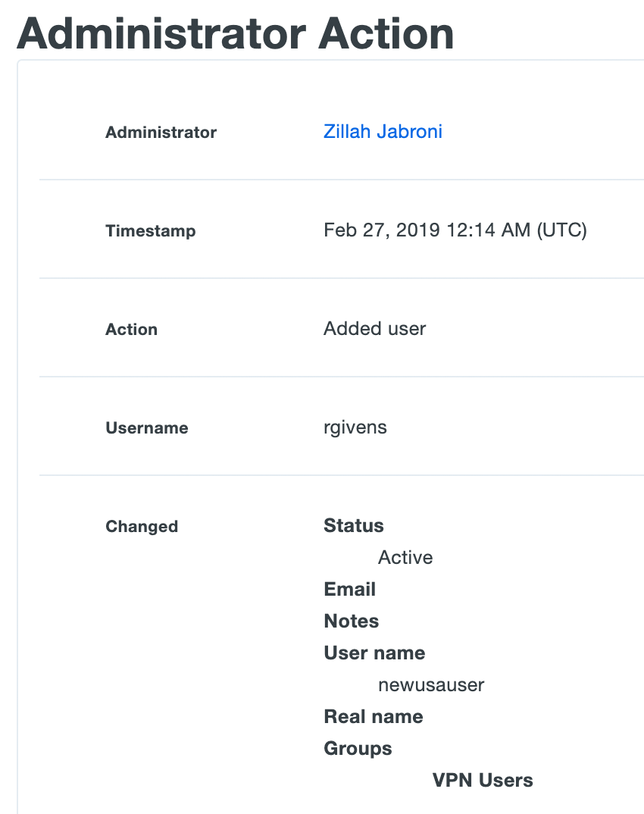Select the Real name heading

pyautogui.click(x=373, y=716)
